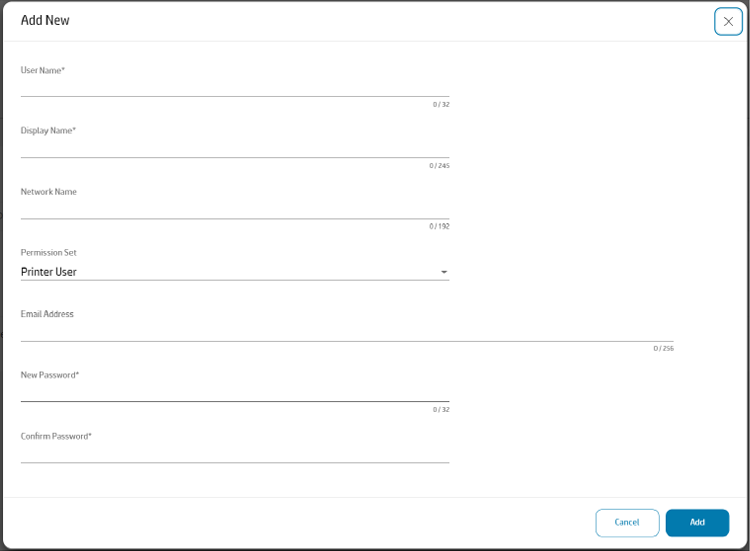
Task: Expand the Permission Set dropdown arrow
Action: [x=444, y=272]
